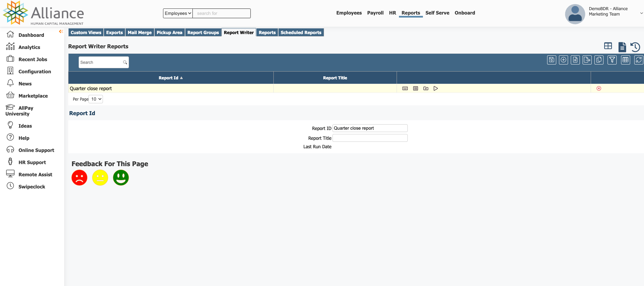644x286 pixels.
Task: Open the Self Serve top menu
Action: coord(437,13)
